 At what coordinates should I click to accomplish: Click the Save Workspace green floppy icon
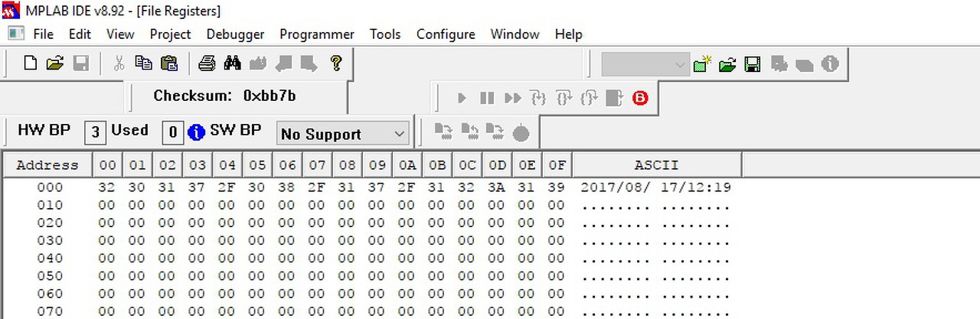(x=753, y=64)
